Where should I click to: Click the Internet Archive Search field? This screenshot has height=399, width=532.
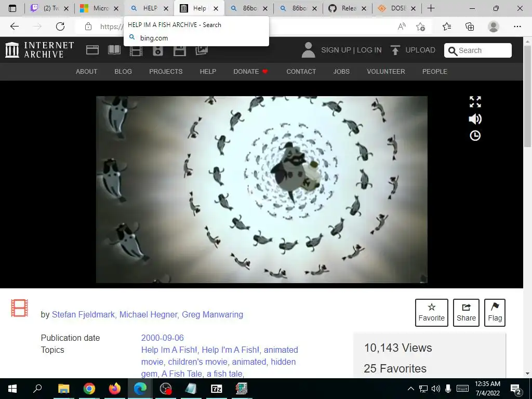tap(478, 50)
